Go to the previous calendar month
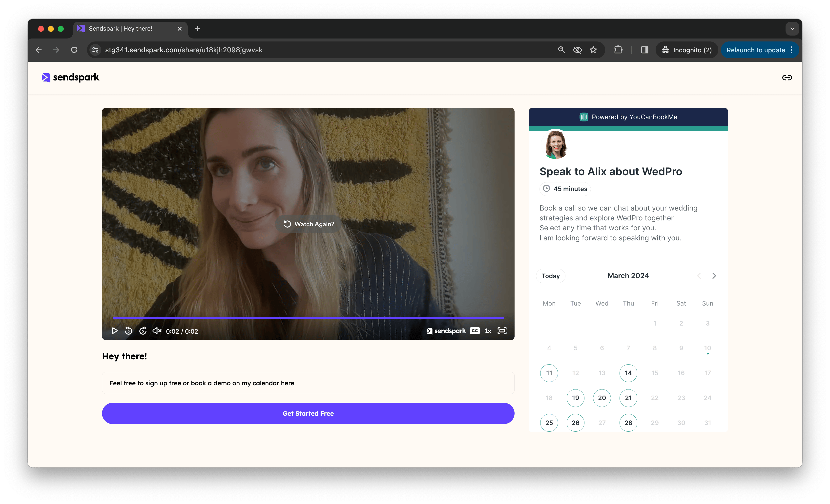Image resolution: width=830 pixels, height=504 pixels. pyautogui.click(x=699, y=276)
